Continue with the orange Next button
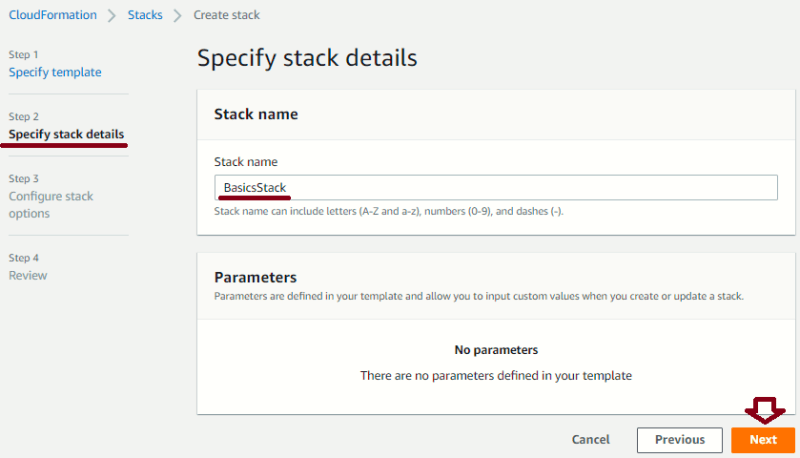This screenshot has width=800, height=458. tap(763, 440)
